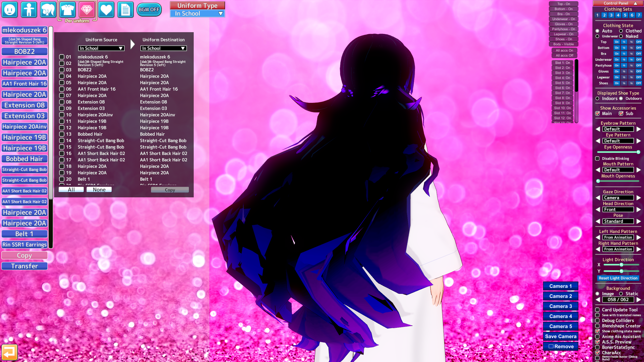Screen dimensions: 644x362
Task: Click the orange return arrow icon
Action: (x=10, y=352)
